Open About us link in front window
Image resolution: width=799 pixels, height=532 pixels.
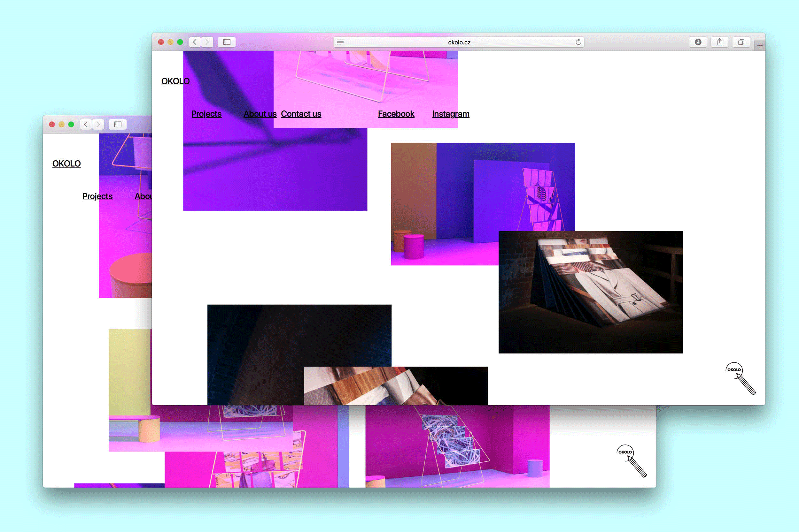[260, 114]
